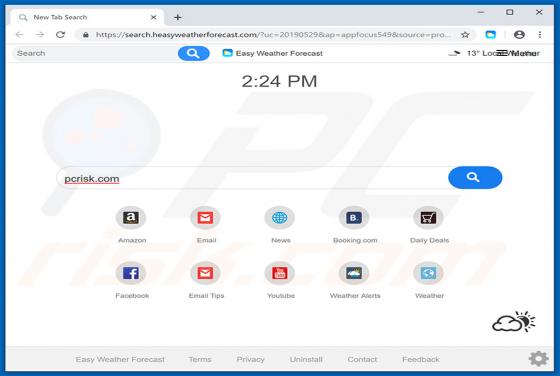Viewport: 560px width, 376px height.
Task: Open the Privacy footer link
Action: coord(250,360)
